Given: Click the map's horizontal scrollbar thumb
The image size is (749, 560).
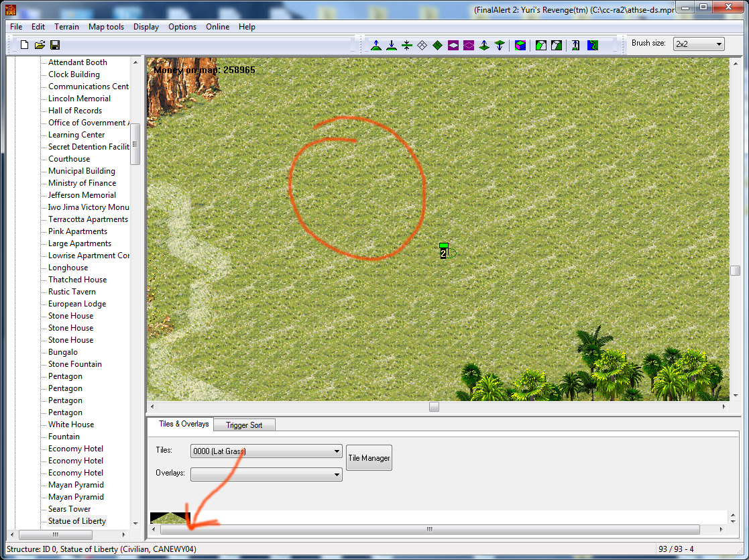Looking at the screenshot, I should (434, 406).
